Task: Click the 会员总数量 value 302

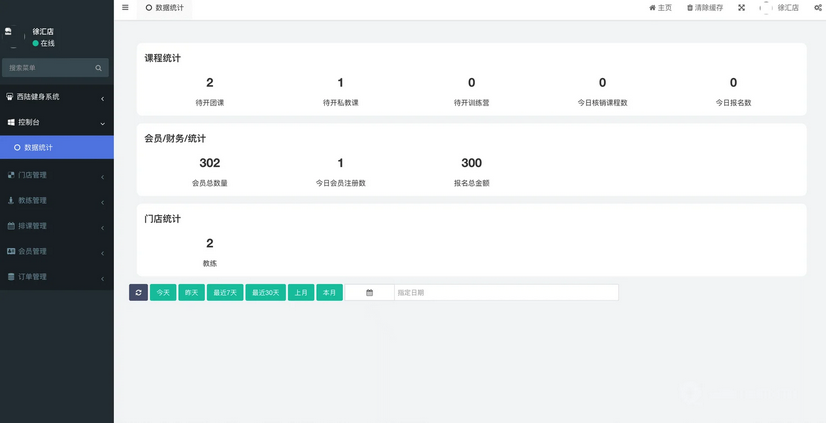Action: pyautogui.click(x=210, y=163)
